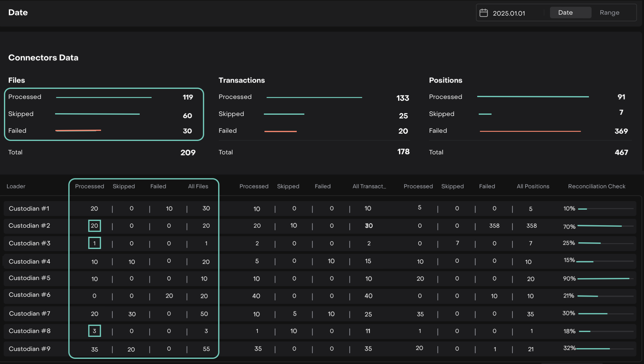Click the Files Failed red bar

(x=78, y=131)
